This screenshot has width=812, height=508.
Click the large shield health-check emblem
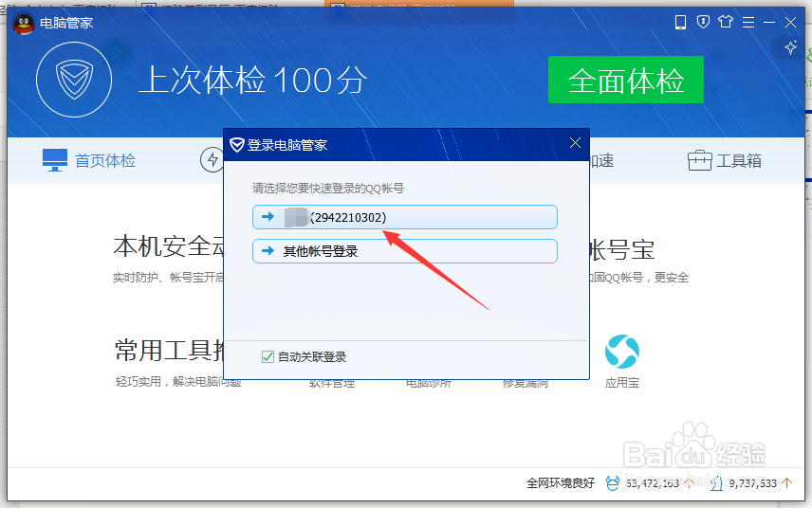[74, 80]
